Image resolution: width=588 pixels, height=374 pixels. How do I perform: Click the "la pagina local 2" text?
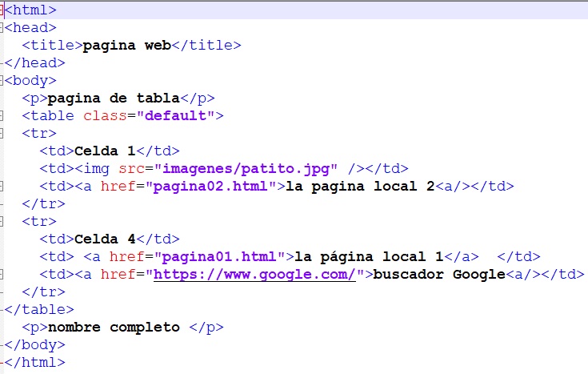360,187
